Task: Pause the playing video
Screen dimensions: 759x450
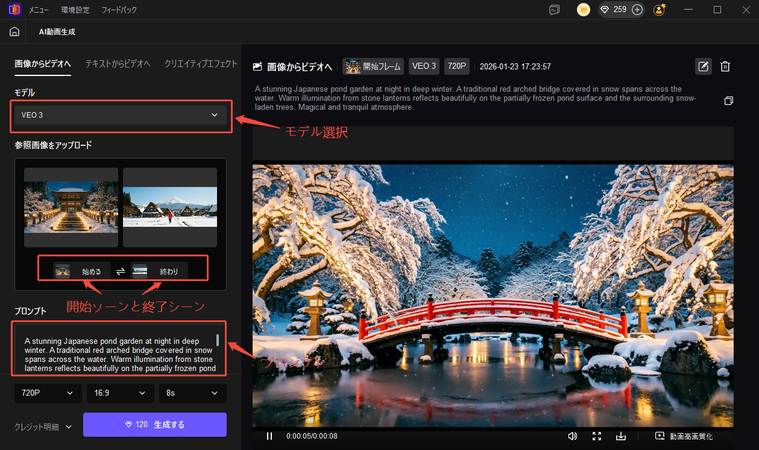Action: [269, 436]
